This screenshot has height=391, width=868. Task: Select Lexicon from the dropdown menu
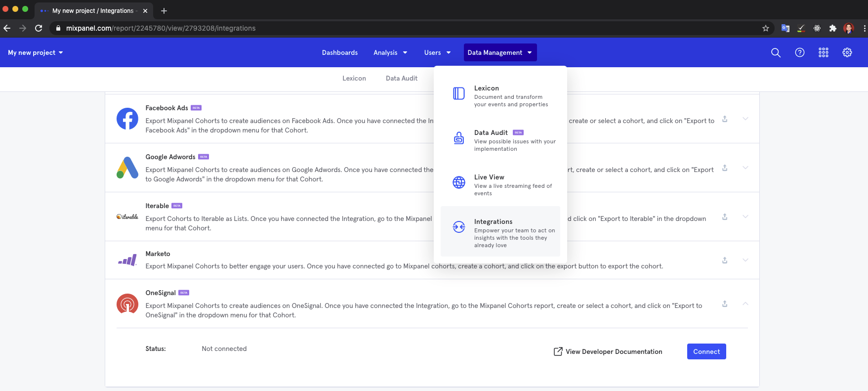point(500,96)
